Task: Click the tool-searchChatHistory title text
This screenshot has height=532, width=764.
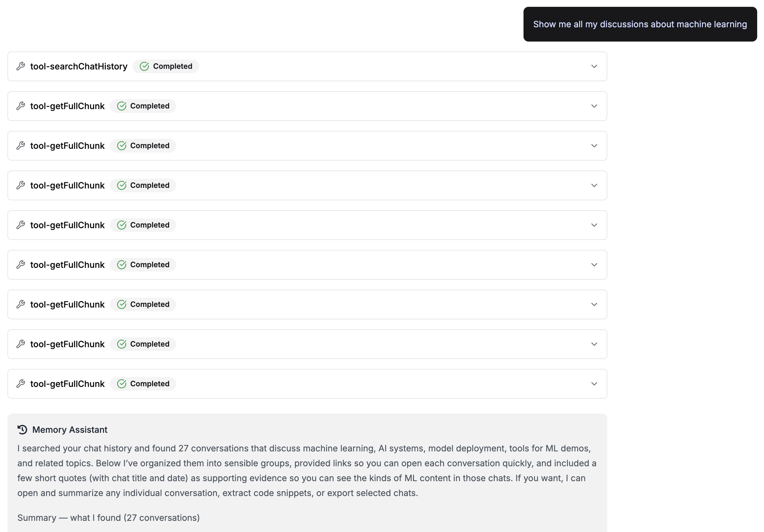Action: (79, 66)
